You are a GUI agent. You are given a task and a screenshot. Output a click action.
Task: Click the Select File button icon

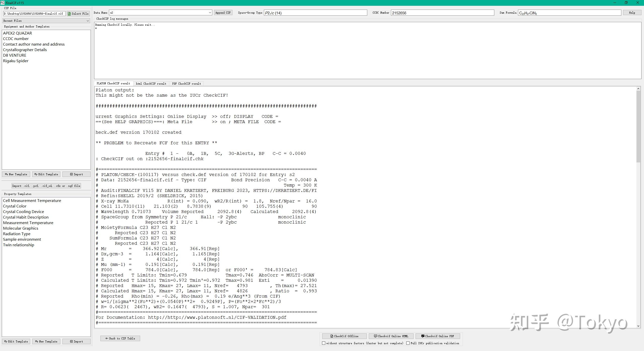(69, 14)
